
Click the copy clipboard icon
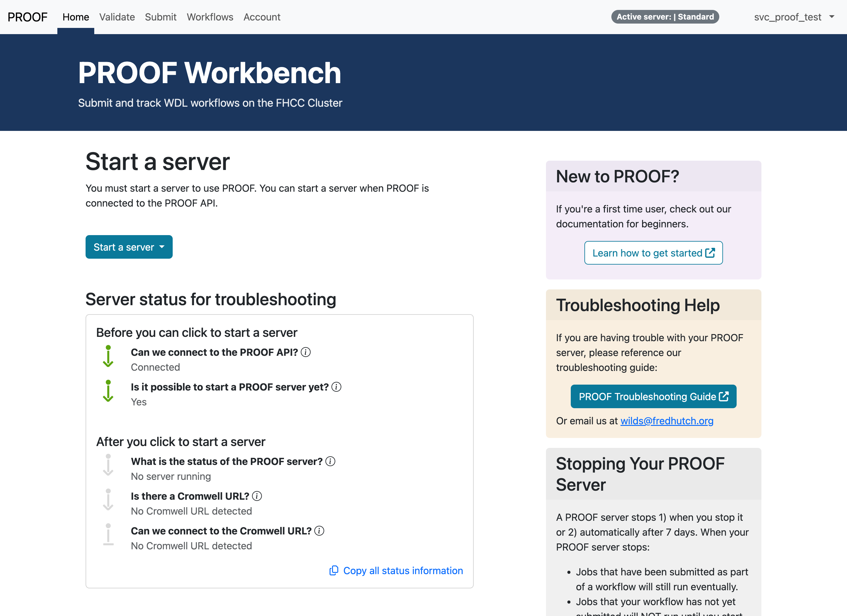334,570
